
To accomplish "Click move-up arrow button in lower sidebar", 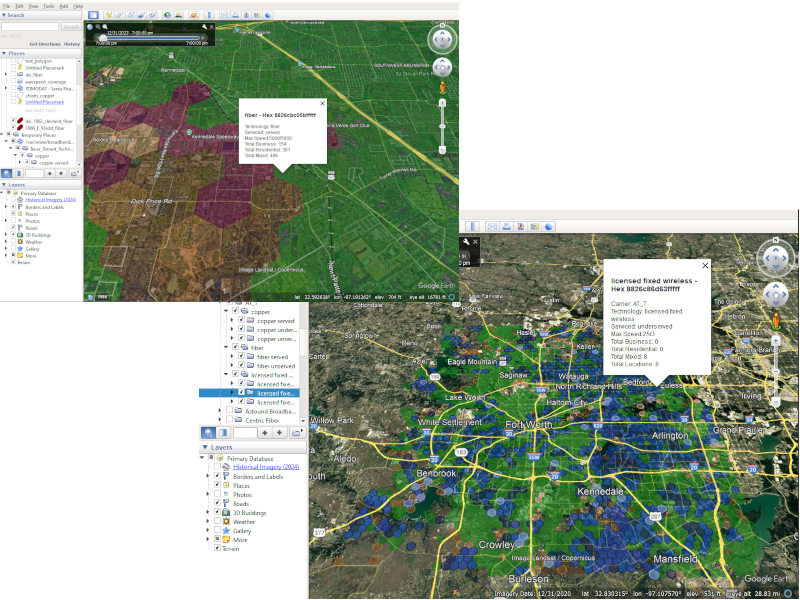I will 265,433.
